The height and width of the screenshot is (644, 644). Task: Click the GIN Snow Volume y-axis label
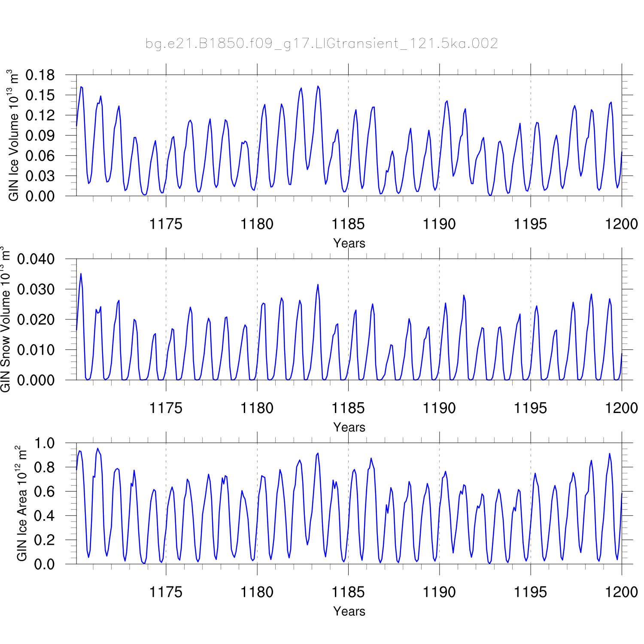click(x=5, y=319)
